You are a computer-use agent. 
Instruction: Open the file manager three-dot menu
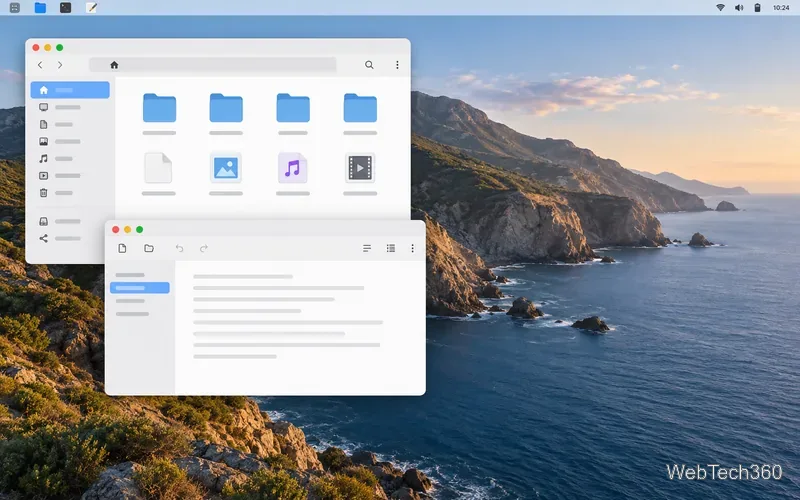coord(397,65)
